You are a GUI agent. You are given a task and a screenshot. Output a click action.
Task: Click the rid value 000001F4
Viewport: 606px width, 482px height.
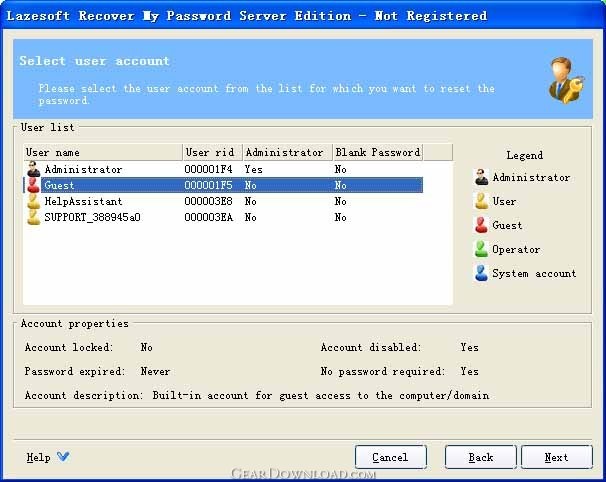point(208,169)
